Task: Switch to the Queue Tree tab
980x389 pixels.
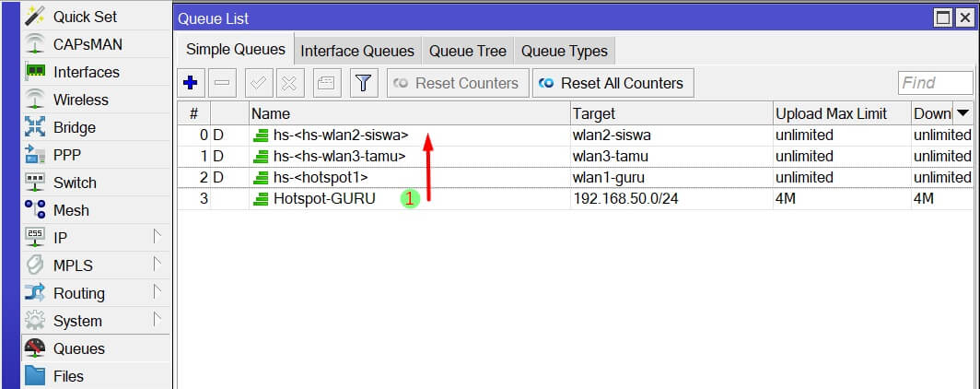Action: point(467,51)
